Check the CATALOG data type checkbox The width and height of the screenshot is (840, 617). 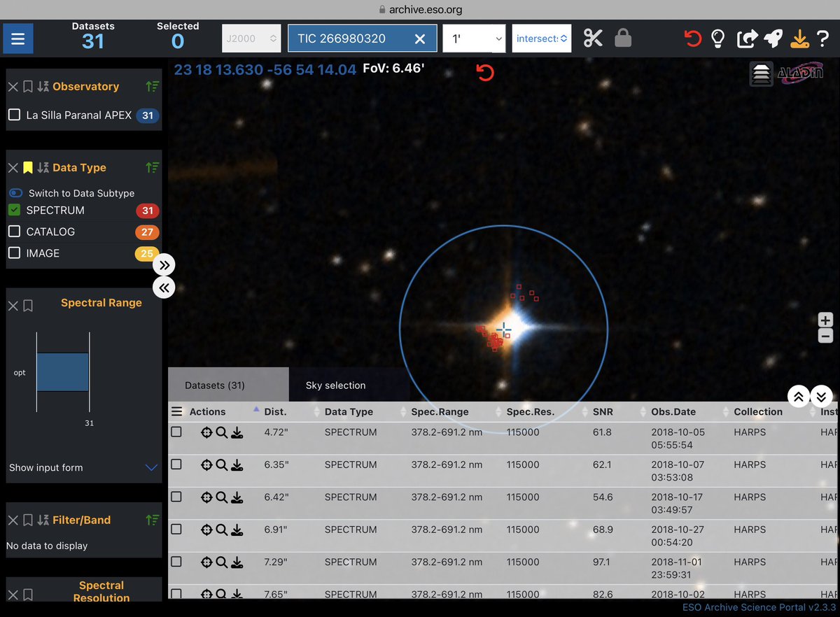click(x=14, y=232)
